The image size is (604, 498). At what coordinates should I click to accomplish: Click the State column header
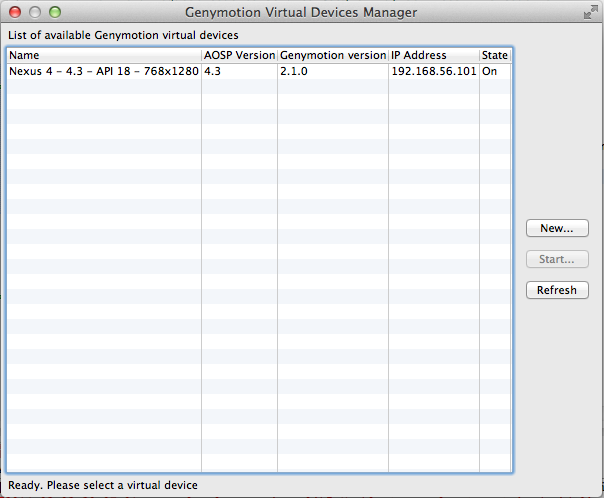click(495, 55)
